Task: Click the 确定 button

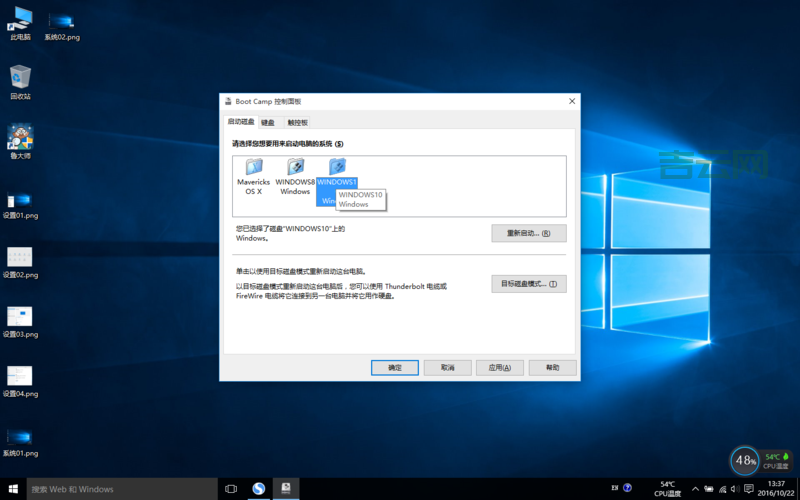Action: click(x=395, y=367)
